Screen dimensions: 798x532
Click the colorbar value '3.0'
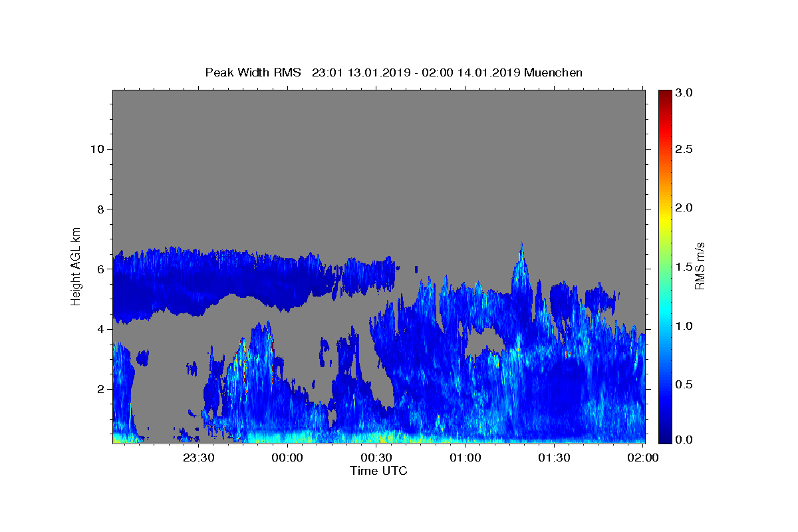[x=684, y=93]
